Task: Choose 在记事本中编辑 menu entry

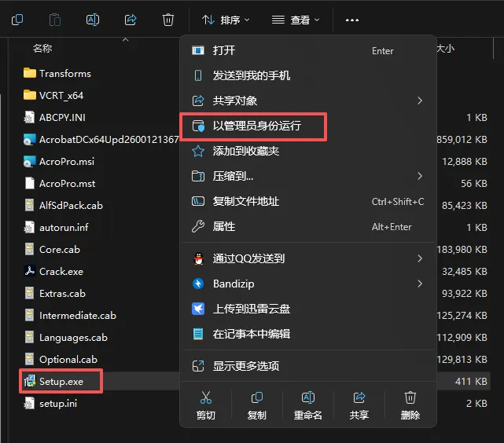Action: 308,334
